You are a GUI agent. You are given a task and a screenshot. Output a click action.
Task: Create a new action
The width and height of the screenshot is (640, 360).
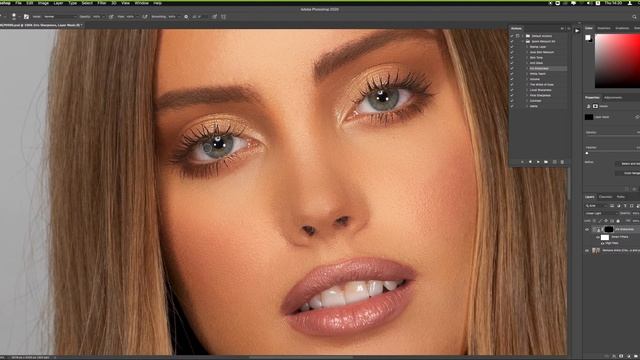pos(554,162)
